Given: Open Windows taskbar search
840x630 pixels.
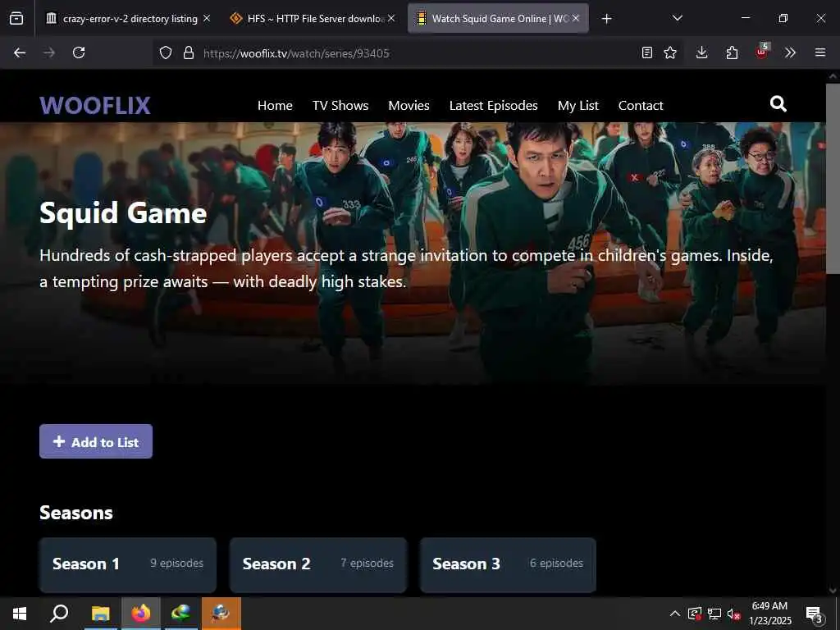Looking at the screenshot, I should 59,614.
